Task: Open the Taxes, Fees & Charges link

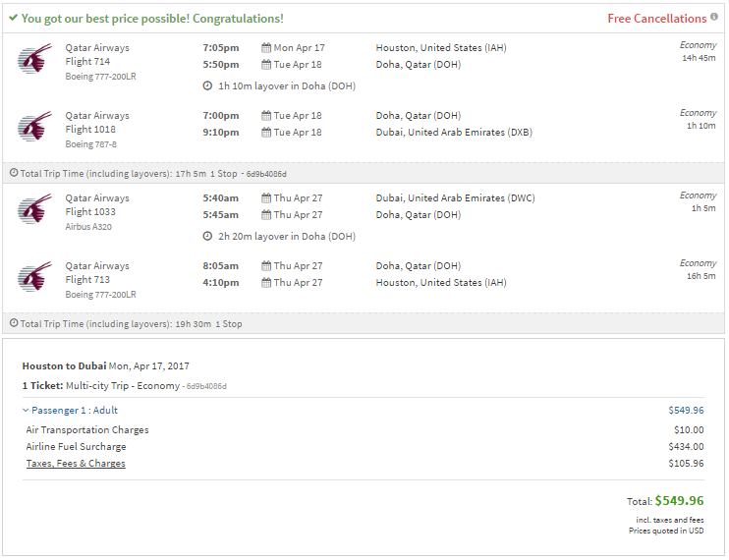Action: coord(76,464)
